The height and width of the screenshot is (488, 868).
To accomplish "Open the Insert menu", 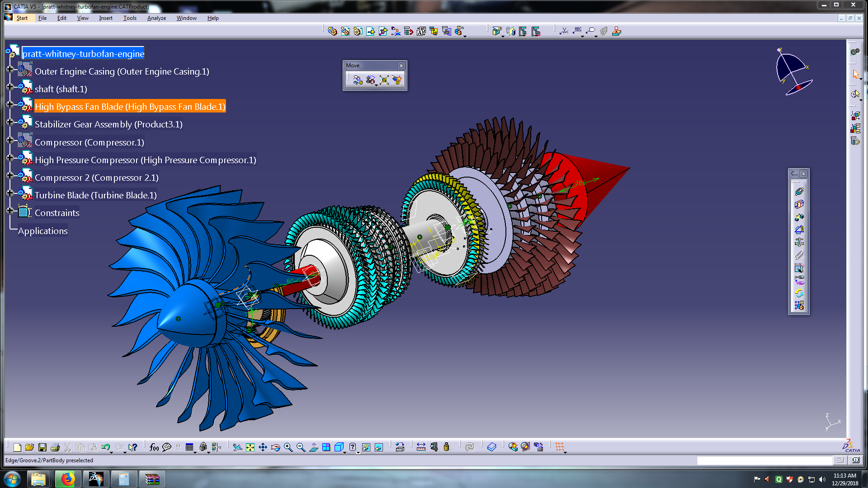I will pyautogui.click(x=106, y=18).
